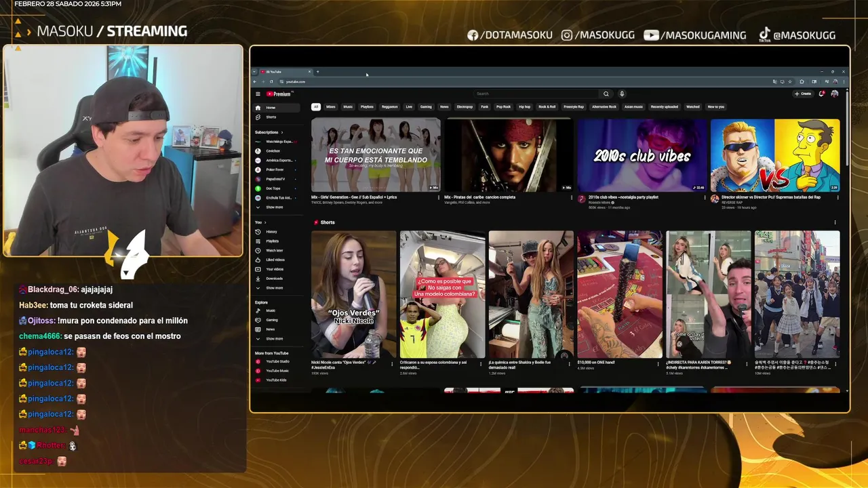Open YouTube Kids link
Image resolution: width=868 pixels, height=488 pixels.
click(x=277, y=380)
